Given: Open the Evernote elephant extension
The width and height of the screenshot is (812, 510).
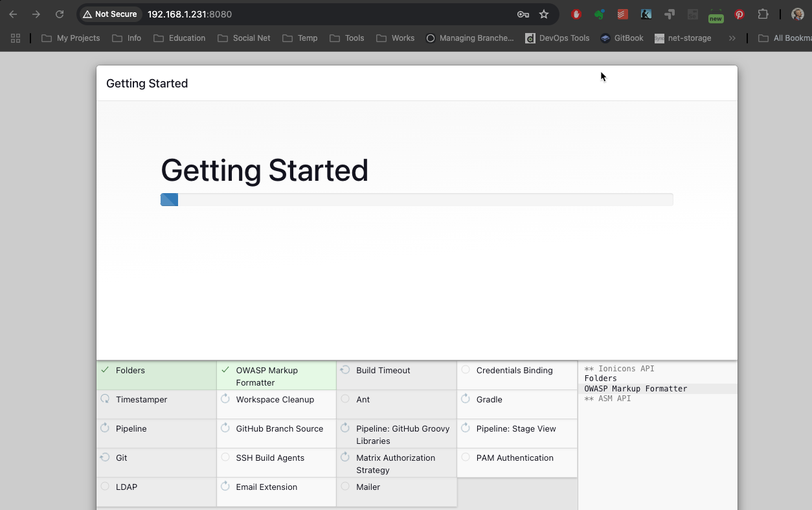Looking at the screenshot, I should (x=600, y=14).
